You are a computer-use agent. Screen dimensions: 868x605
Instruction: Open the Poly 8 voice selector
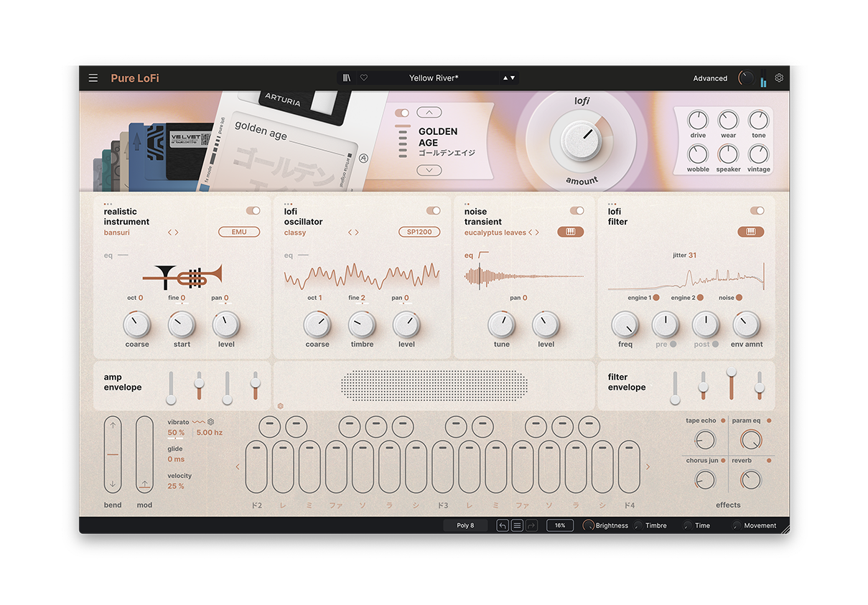pyautogui.click(x=465, y=525)
